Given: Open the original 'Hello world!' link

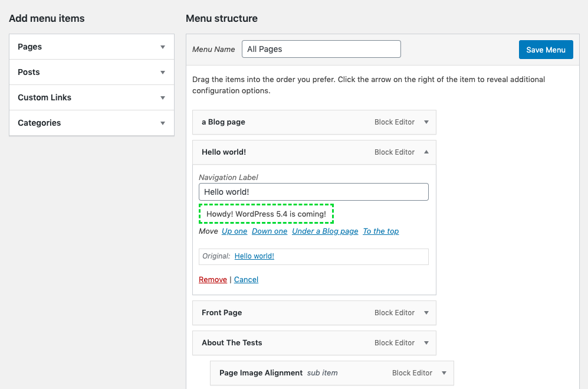Looking at the screenshot, I should [254, 256].
